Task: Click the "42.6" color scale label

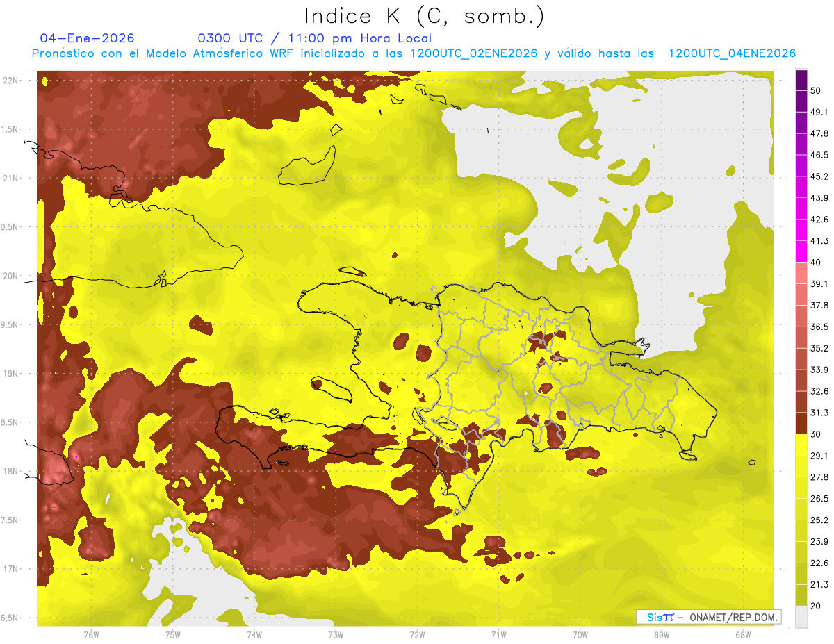Action: tap(819, 220)
